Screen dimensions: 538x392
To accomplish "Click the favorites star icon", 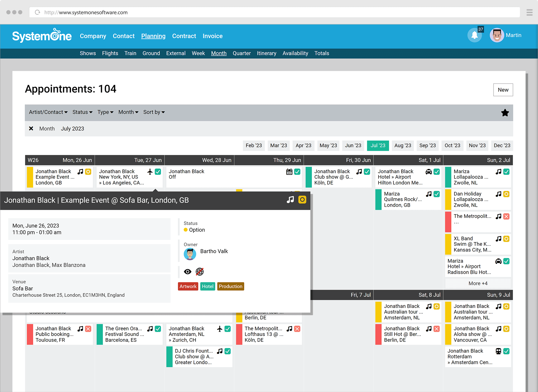I will (505, 113).
